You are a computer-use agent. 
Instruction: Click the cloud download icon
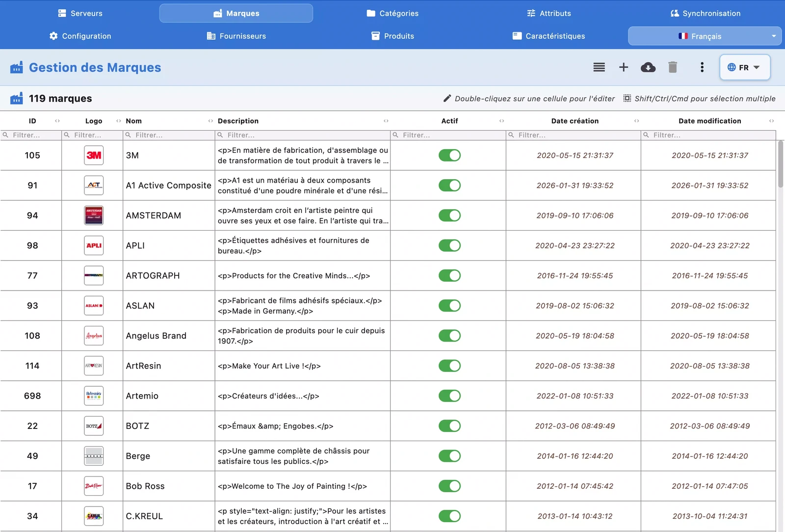coord(648,67)
